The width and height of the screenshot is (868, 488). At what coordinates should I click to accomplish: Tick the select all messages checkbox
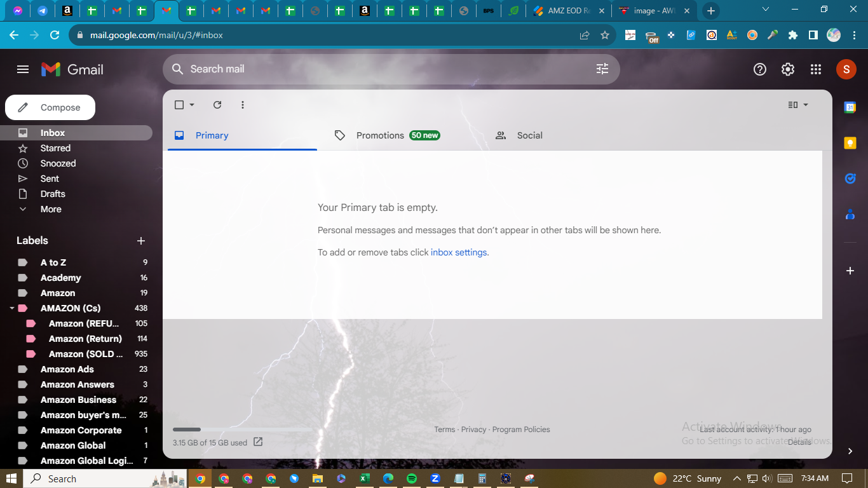coord(179,105)
